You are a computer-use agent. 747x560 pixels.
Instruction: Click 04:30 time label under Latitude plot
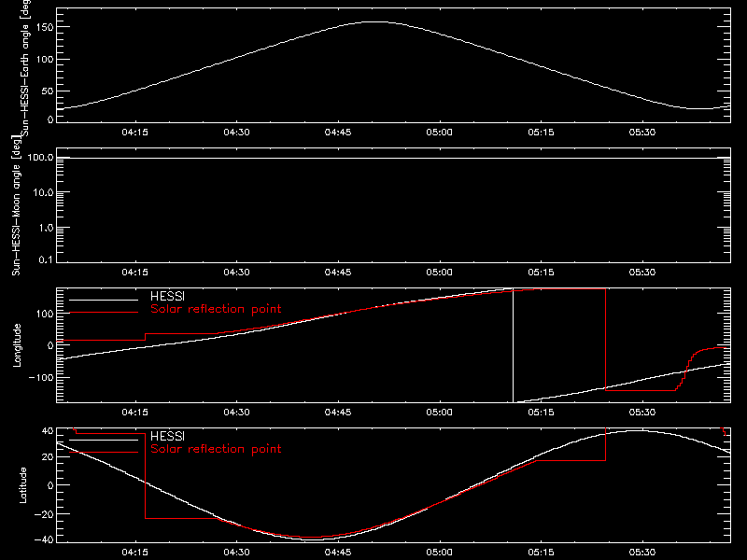(236, 553)
